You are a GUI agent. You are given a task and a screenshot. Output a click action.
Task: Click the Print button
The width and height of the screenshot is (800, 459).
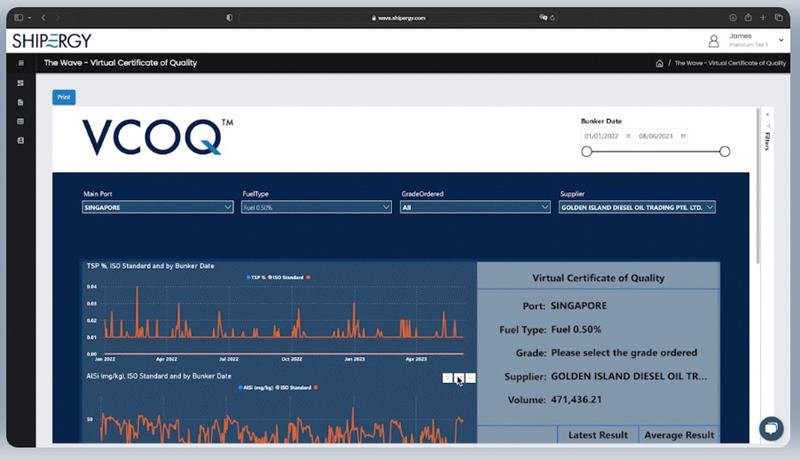click(x=64, y=97)
